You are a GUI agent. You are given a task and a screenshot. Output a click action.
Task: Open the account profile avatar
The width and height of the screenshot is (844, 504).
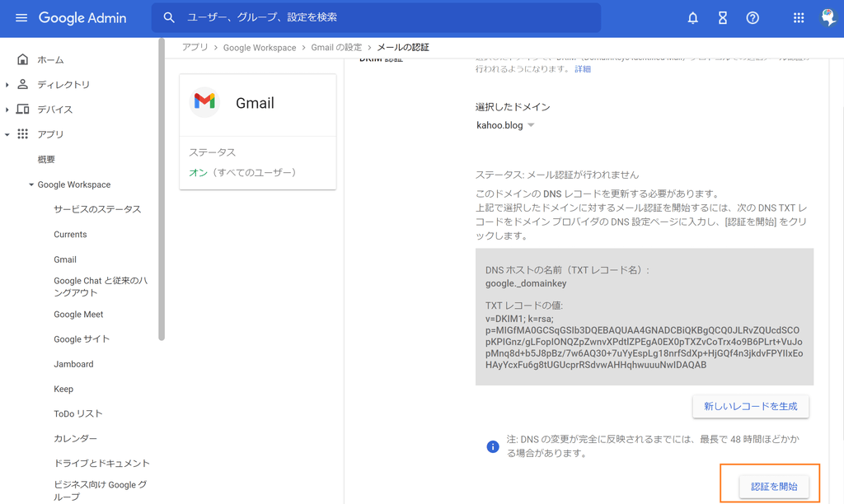click(x=828, y=18)
